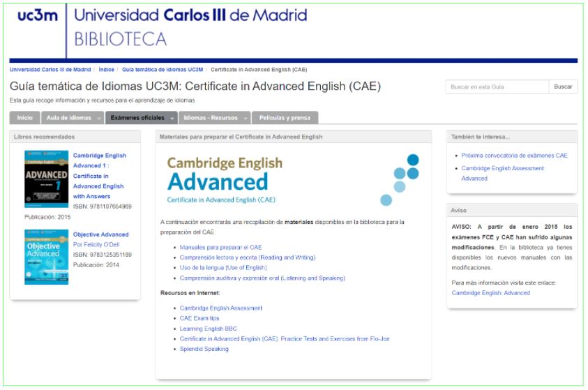The height and width of the screenshot is (390, 588).
Task: Visit Learning English BBC link
Action: (209, 329)
